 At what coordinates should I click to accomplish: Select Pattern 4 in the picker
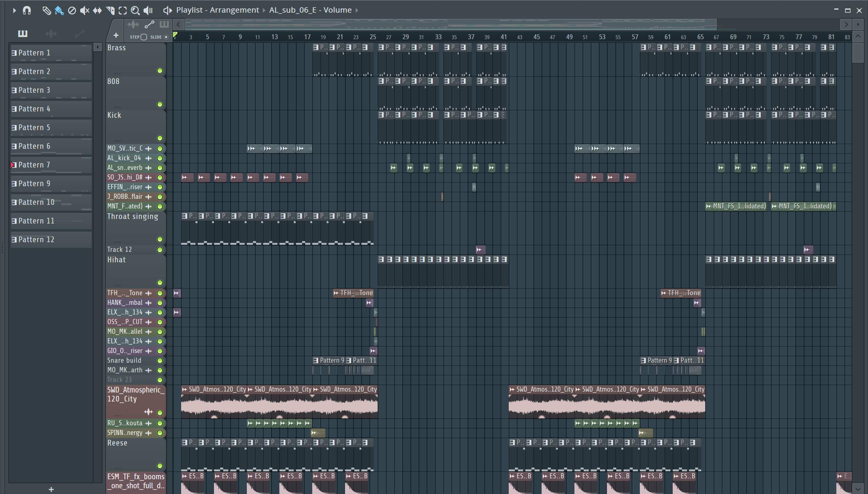tap(51, 108)
